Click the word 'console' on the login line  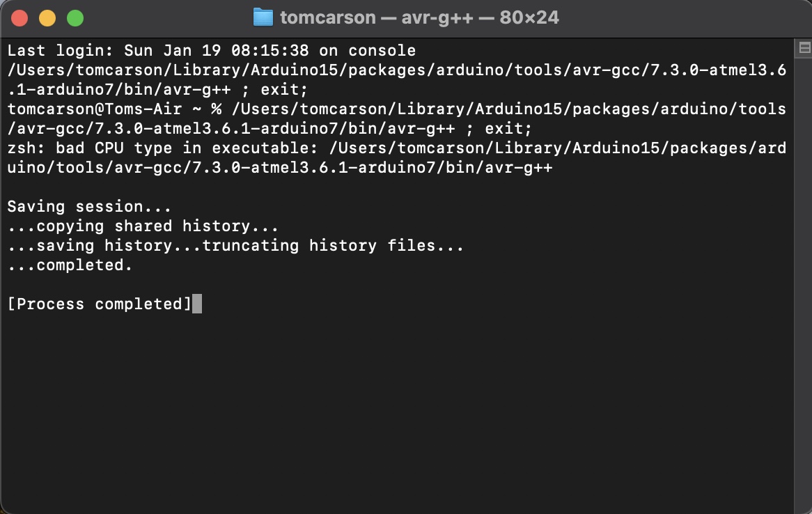click(382, 51)
